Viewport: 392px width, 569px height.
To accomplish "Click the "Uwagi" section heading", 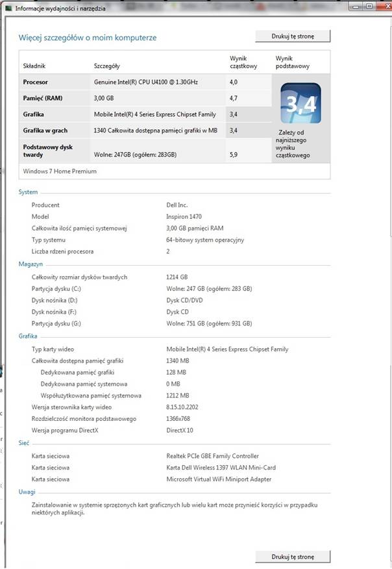I will pyautogui.click(x=27, y=492).
